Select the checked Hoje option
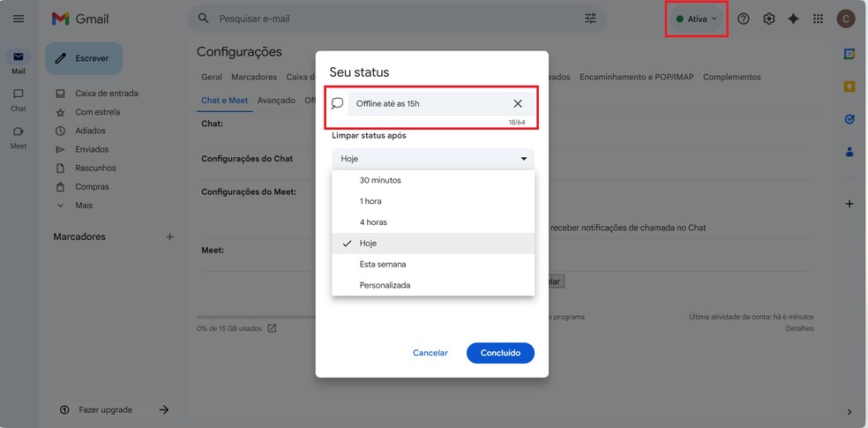 [x=433, y=244]
